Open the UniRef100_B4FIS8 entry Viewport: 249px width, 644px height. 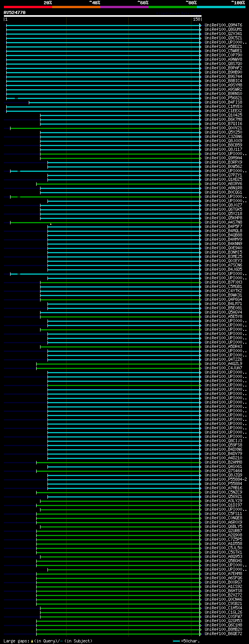(x=223, y=102)
